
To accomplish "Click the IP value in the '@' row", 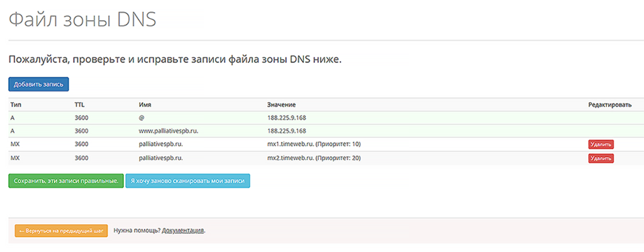I will pos(286,118).
